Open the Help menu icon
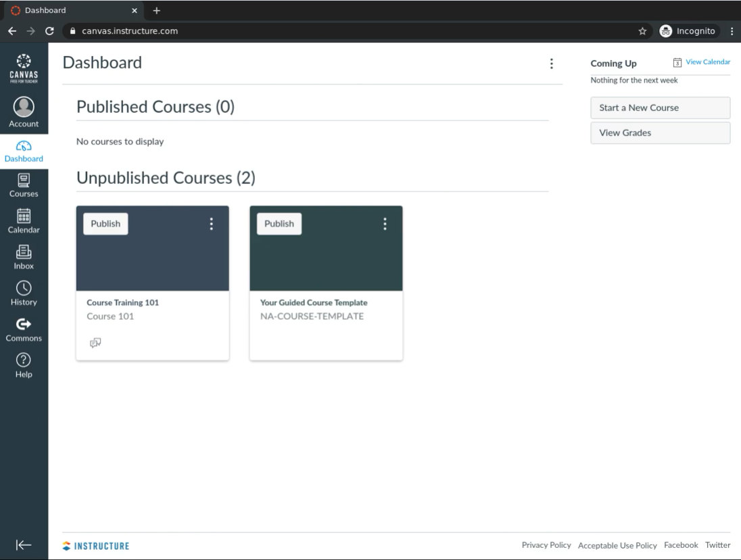The width and height of the screenshot is (741, 560). click(24, 360)
